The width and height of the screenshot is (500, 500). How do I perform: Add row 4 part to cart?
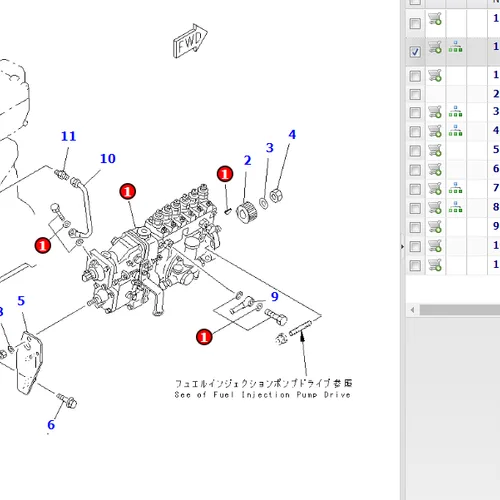click(435, 131)
